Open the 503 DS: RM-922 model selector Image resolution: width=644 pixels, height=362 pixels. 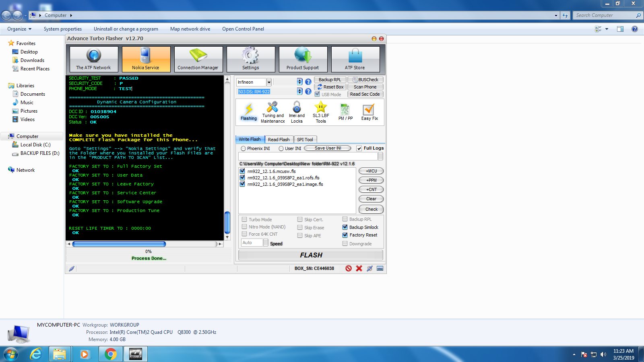299,91
